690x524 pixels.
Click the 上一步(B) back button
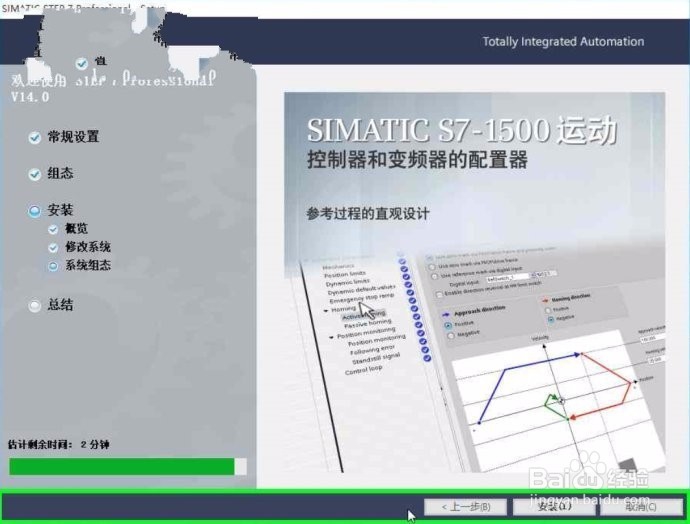(465, 507)
